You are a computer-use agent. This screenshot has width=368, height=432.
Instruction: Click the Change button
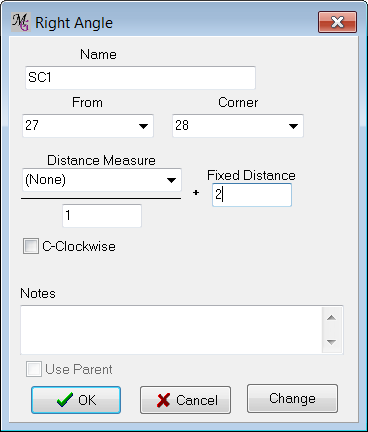point(292,398)
